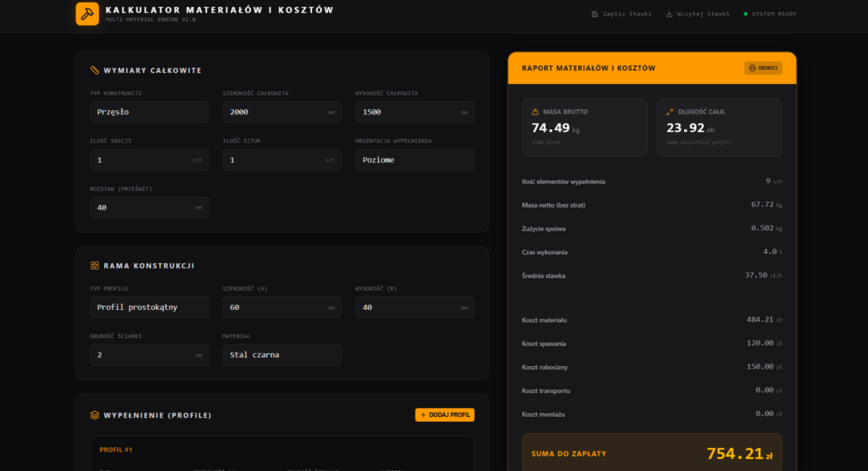Open the Orientacja Wypełnienia dropdown showing Poziome
The image size is (868, 471).
tap(415, 160)
